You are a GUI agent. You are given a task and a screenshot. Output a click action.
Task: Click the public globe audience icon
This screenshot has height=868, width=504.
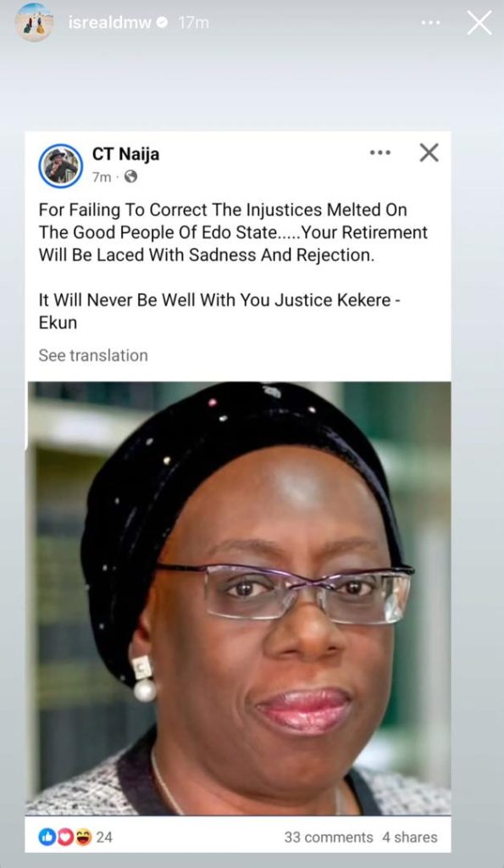(130, 176)
